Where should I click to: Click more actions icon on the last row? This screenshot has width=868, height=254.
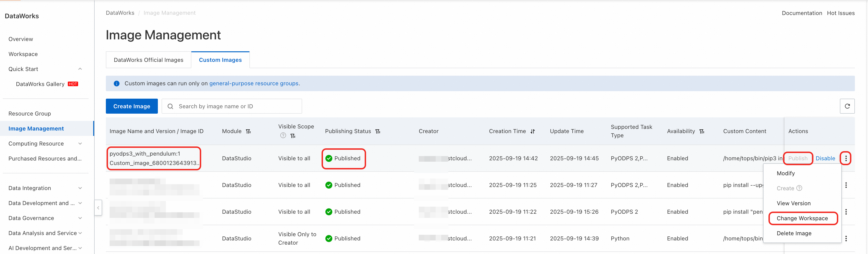pos(846,239)
